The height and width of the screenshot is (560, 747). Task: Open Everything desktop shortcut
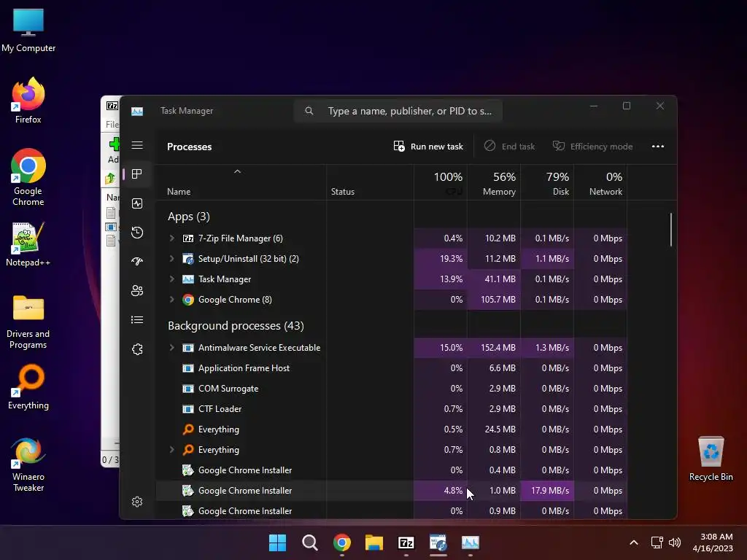click(x=28, y=386)
